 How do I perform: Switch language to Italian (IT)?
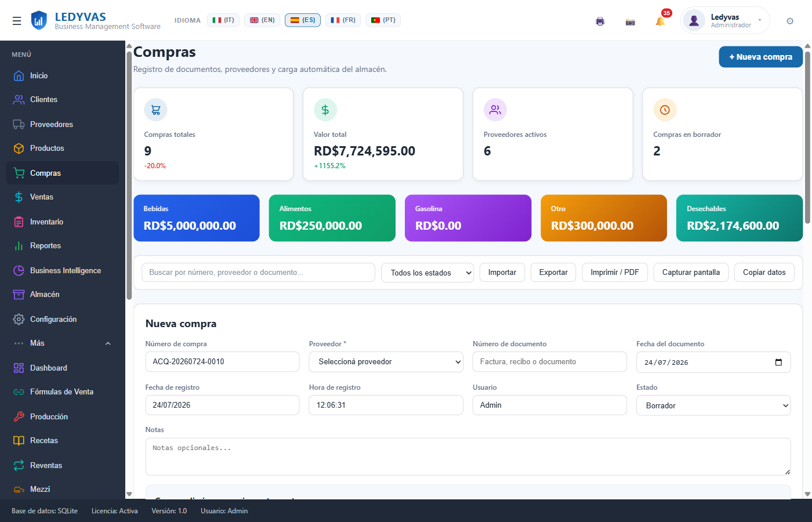pyautogui.click(x=223, y=20)
